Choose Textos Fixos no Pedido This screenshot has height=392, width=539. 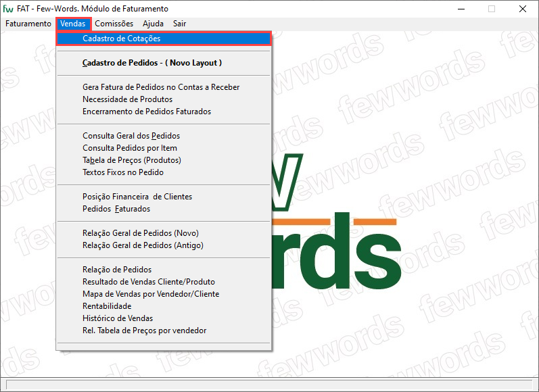(x=164, y=172)
